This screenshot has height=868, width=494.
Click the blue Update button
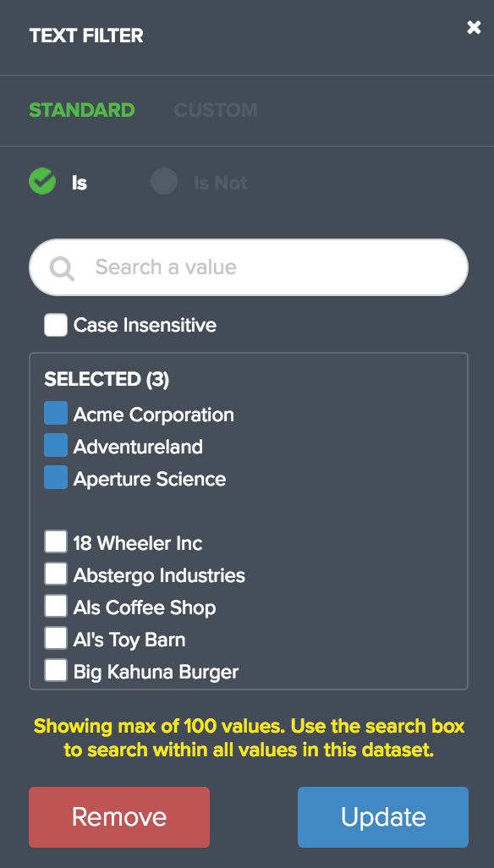pyautogui.click(x=383, y=817)
